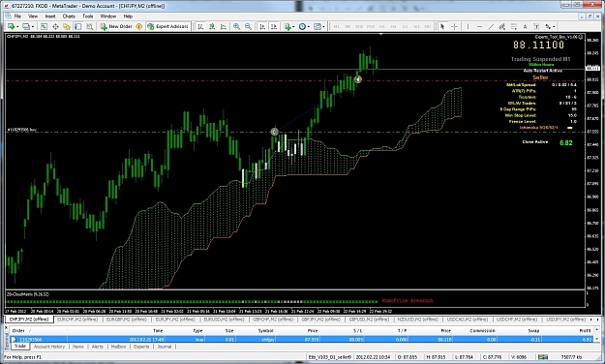Toggle chart auto scroll icon
Screen dimensions: 605x364
[x=262, y=26]
